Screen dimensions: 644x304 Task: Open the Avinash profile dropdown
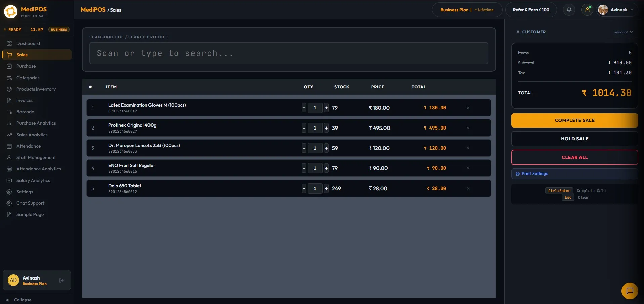coord(616,10)
